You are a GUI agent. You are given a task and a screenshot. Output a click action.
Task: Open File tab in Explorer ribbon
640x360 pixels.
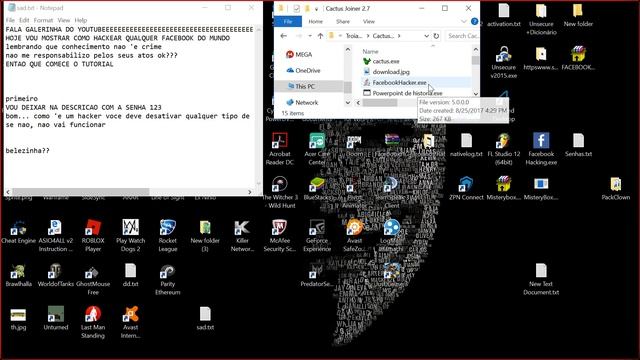point(288,22)
